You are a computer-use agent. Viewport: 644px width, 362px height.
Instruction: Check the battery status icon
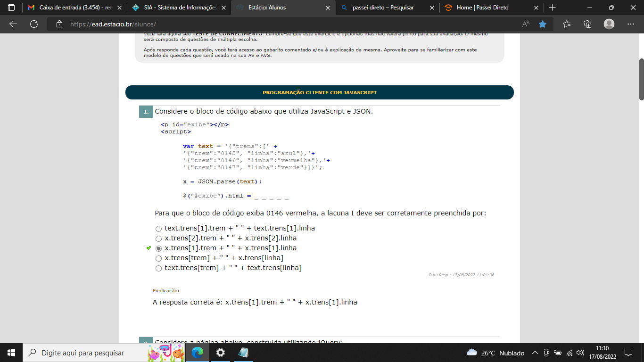pos(558,353)
